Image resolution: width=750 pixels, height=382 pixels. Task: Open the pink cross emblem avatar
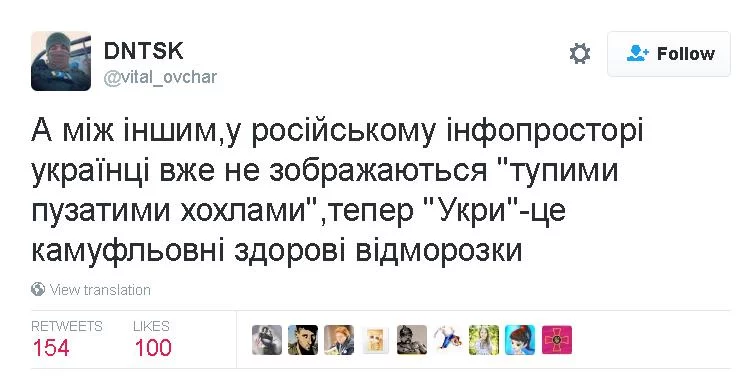click(x=556, y=340)
